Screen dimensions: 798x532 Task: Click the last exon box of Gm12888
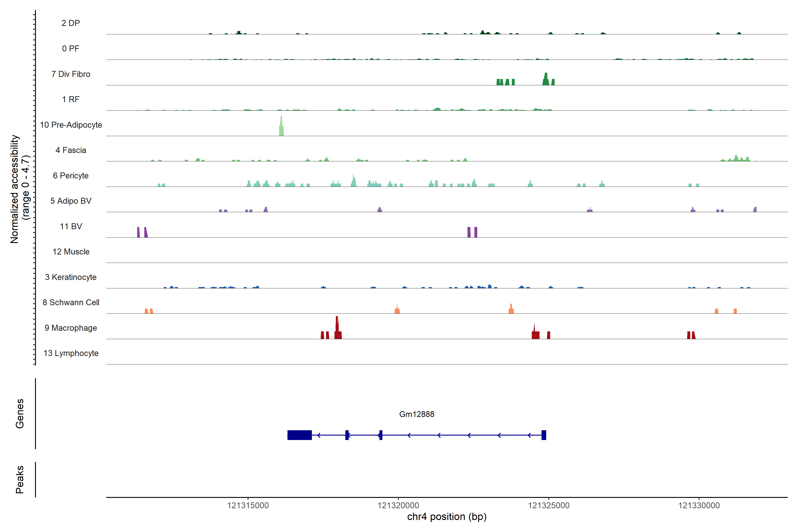(x=544, y=435)
